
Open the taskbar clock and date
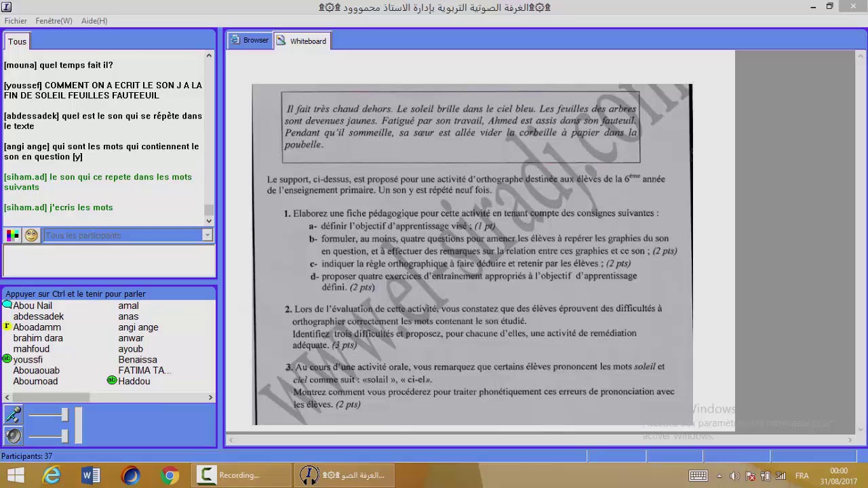[839, 476]
